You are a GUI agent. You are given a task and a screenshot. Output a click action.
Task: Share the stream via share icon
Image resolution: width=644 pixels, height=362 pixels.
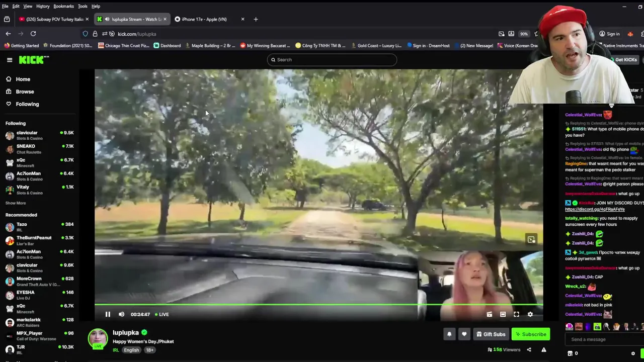[529, 349]
